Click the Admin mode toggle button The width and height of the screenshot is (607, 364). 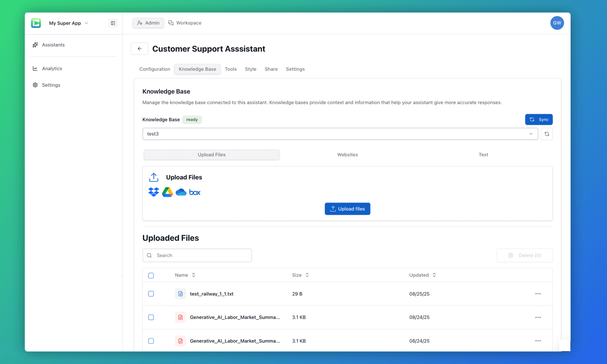pyautogui.click(x=148, y=23)
